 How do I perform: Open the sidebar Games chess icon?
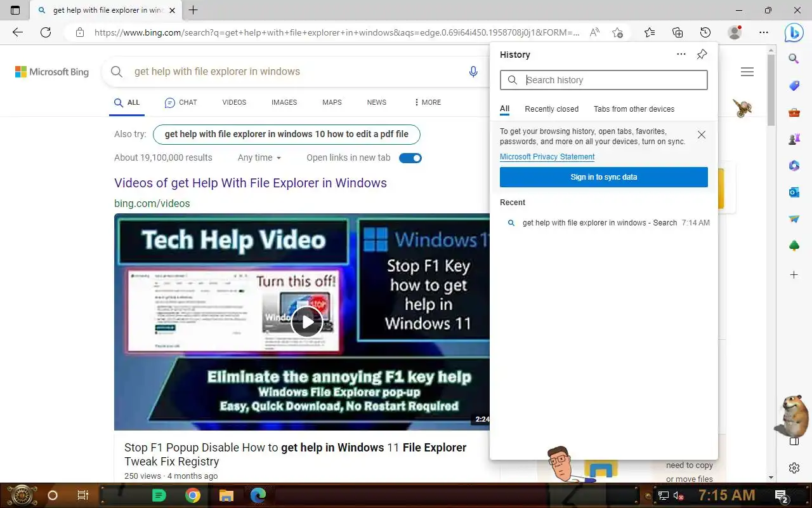(x=794, y=139)
